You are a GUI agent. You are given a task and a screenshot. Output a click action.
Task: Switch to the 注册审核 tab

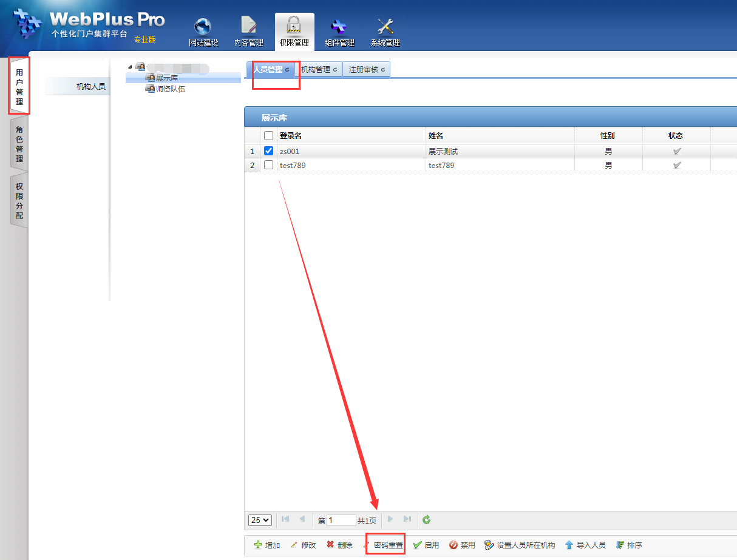[x=366, y=70]
